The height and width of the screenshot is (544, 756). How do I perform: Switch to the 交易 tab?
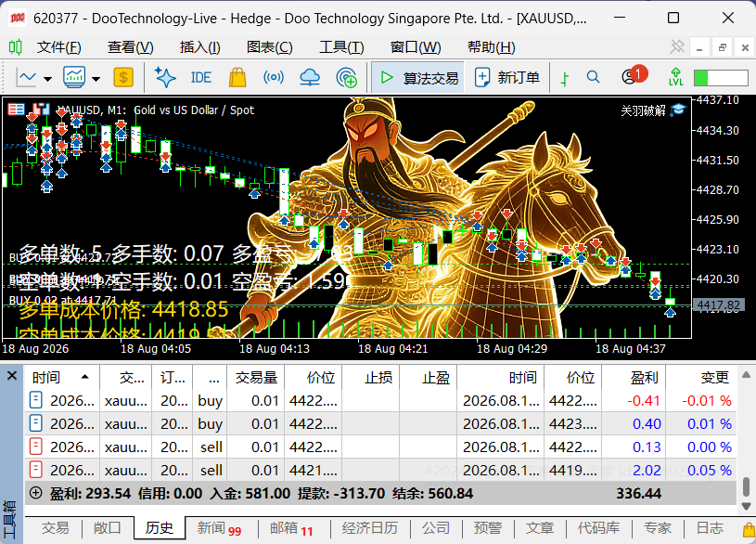[x=55, y=528]
